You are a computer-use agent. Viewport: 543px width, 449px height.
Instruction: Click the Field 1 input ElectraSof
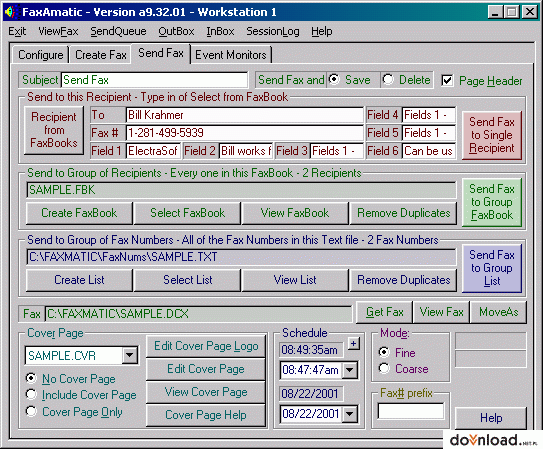pos(153,151)
